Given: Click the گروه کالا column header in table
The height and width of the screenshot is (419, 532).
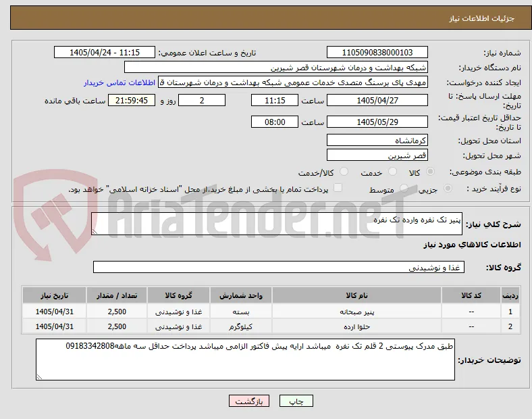Looking at the screenshot, I should pos(178,295).
